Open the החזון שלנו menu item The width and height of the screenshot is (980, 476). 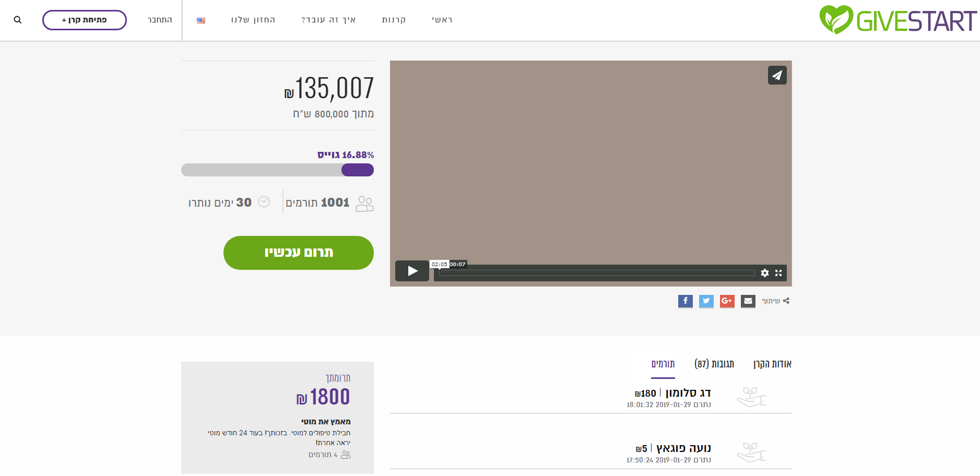[x=253, y=20]
